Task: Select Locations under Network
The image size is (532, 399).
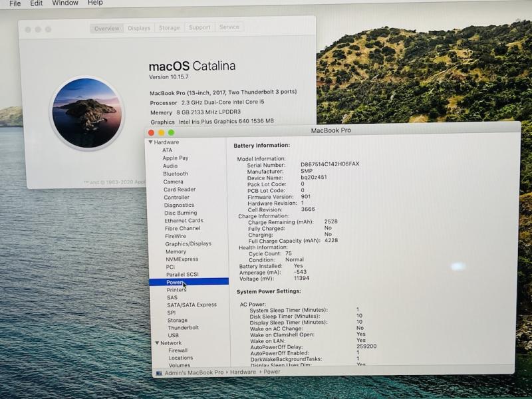Action: point(180,358)
